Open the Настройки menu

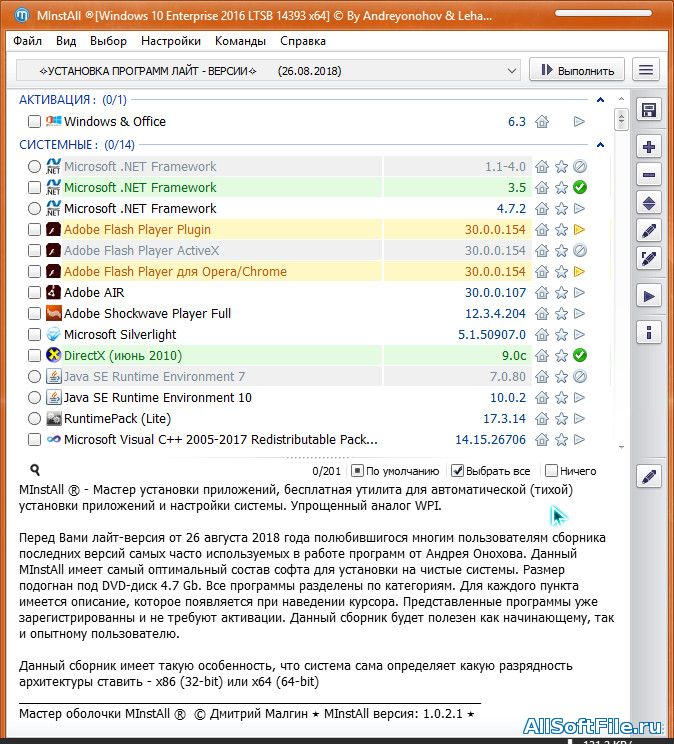[x=171, y=41]
